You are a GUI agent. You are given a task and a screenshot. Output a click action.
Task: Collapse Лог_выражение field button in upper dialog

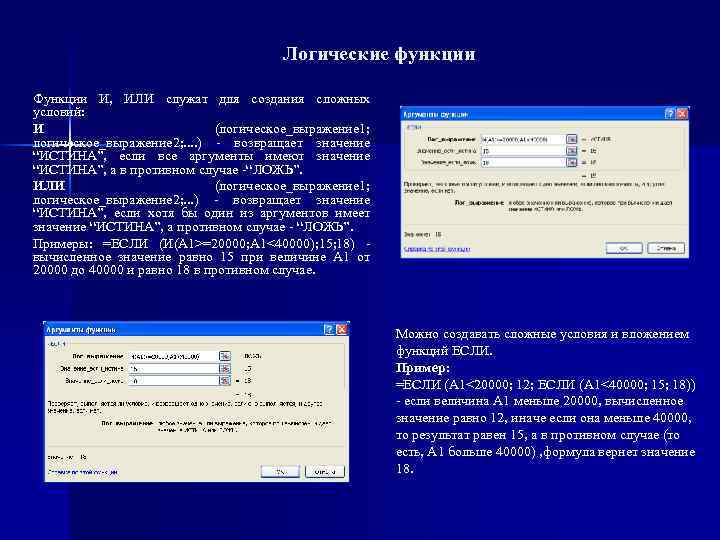pos(571,139)
